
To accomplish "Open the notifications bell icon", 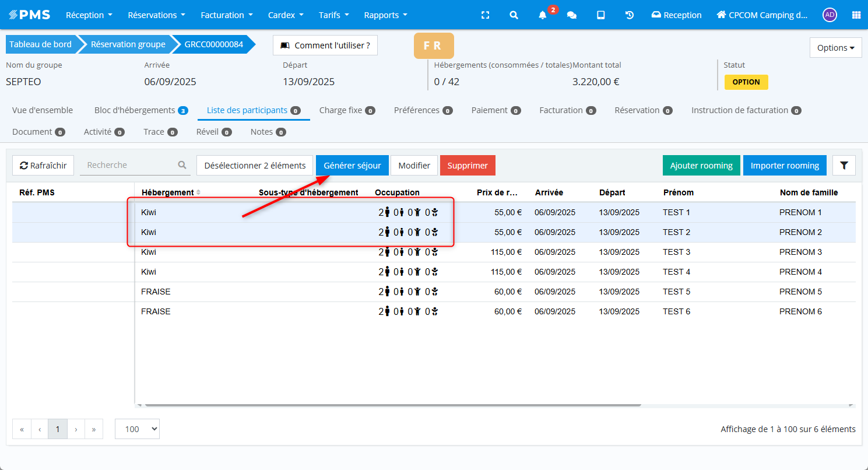I will click(542, 15).
